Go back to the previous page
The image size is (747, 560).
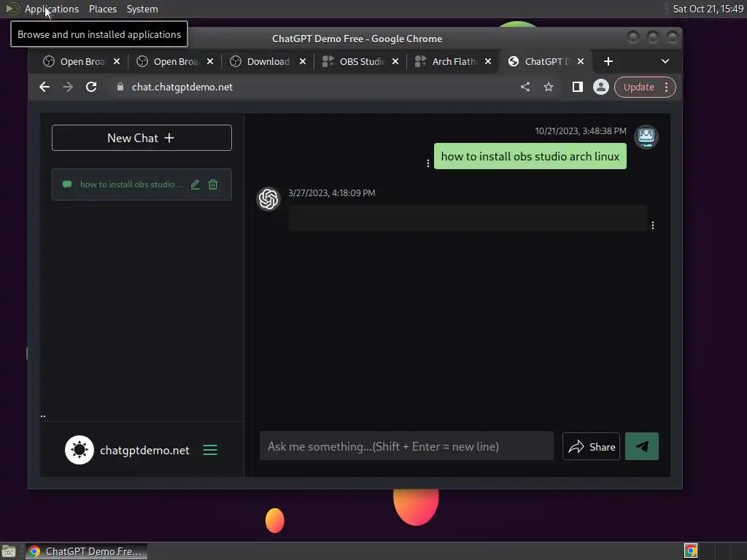(x=44, y=87)
